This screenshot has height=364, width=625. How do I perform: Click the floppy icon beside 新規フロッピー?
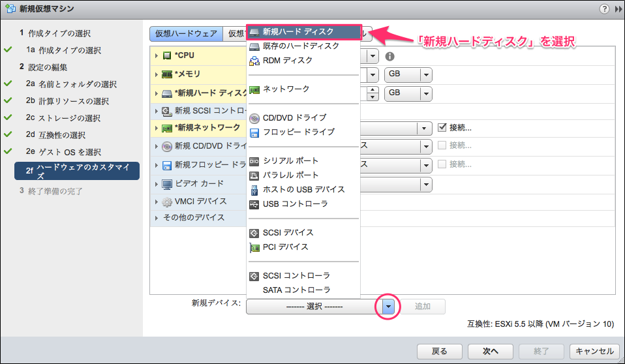[x=167, y=165]
